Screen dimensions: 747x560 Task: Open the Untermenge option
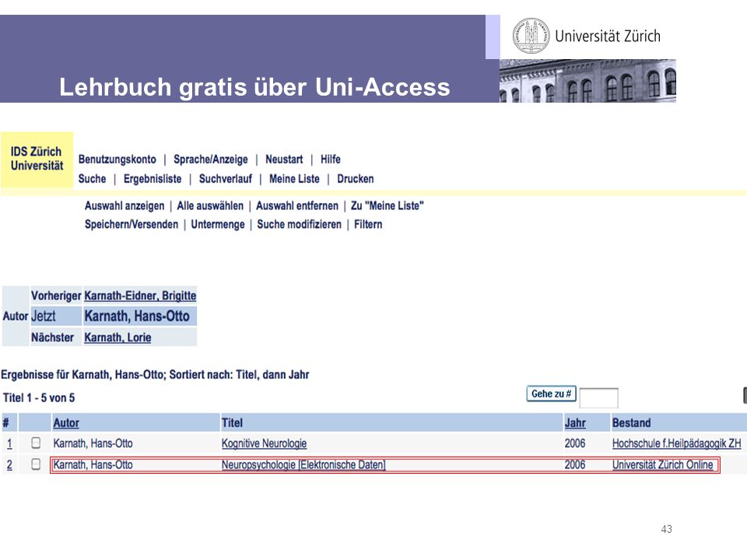[x=218, y=224]
